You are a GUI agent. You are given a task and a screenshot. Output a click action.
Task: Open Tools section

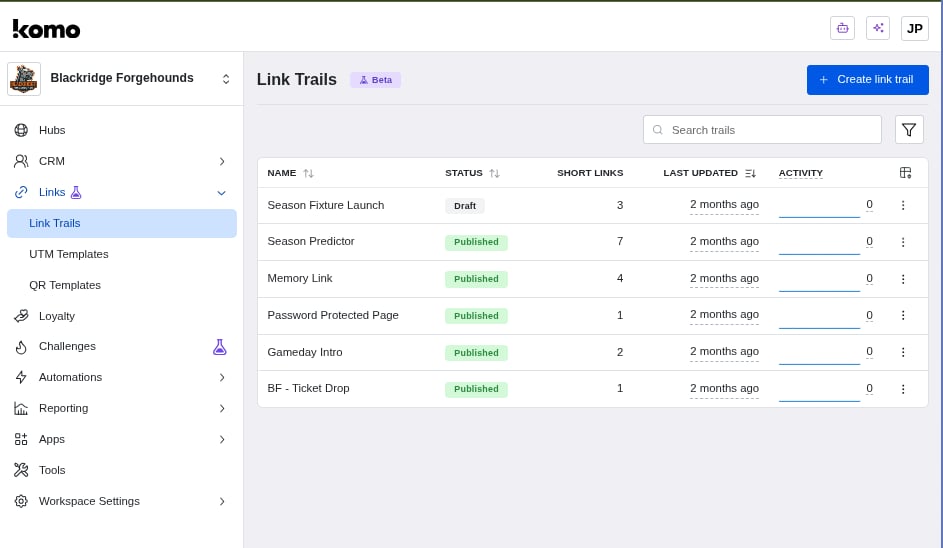pyautogui.click(x=52, y=470)
